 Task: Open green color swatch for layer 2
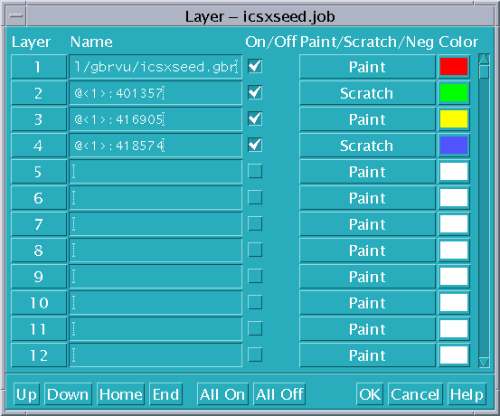point(454,93)
